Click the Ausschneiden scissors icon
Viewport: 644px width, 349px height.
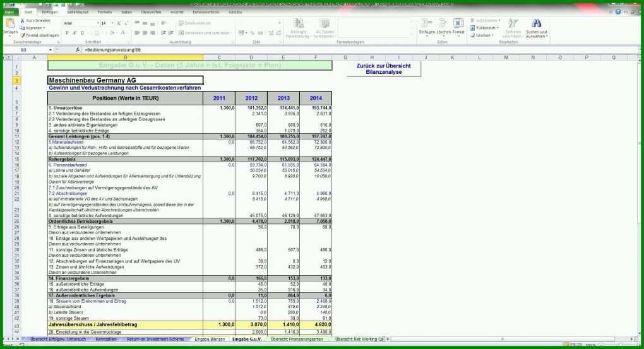23,21
